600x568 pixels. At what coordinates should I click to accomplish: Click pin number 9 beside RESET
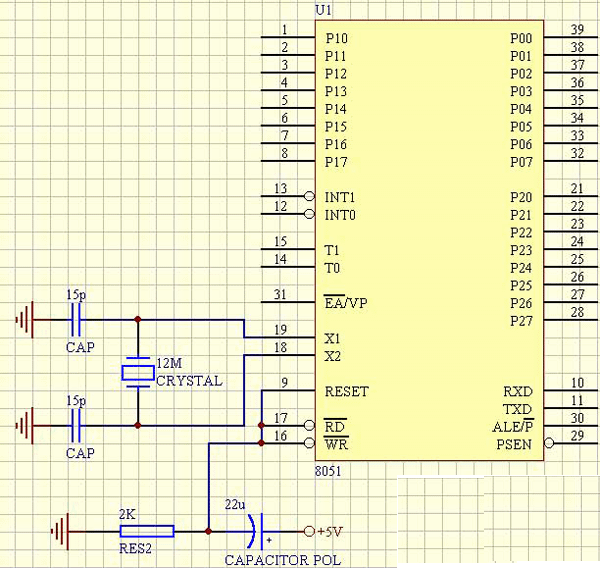pyautogui.click(x=284, y=382)
